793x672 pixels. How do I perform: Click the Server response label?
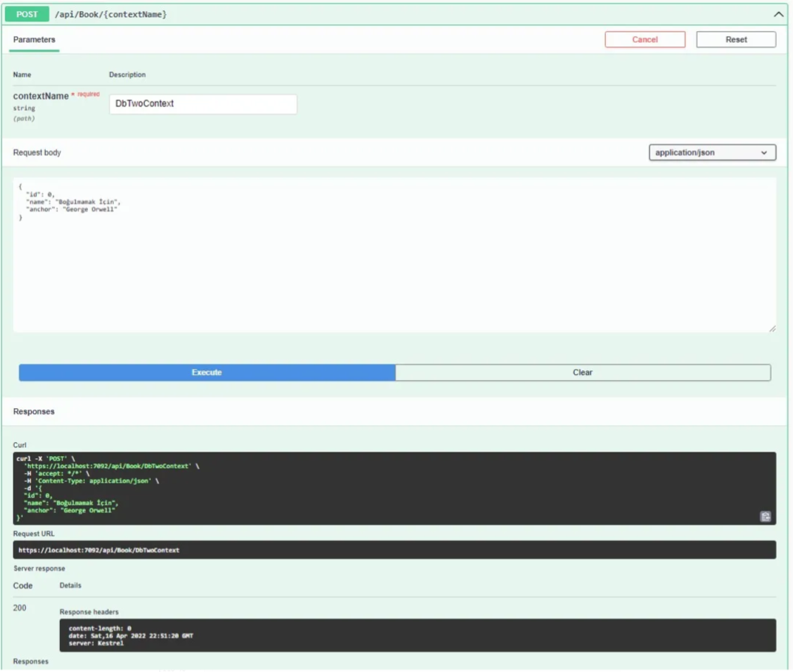pyautogui.click(x=39, y=569)
